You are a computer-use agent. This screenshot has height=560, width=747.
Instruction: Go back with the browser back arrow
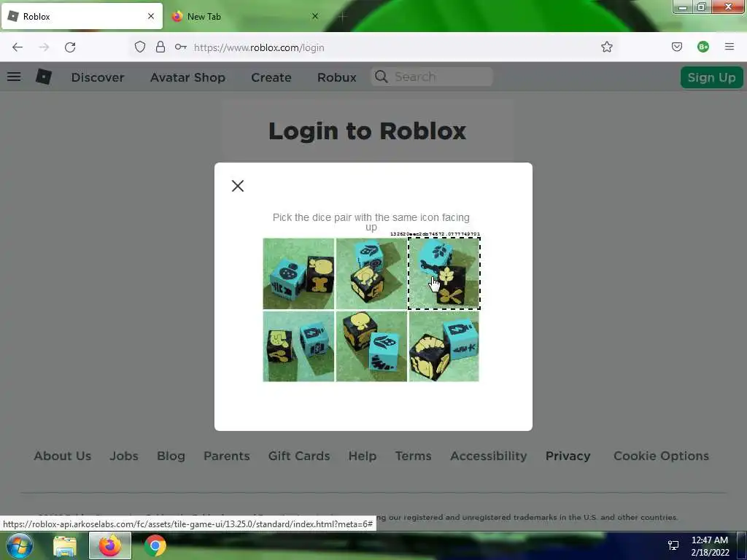18,47
